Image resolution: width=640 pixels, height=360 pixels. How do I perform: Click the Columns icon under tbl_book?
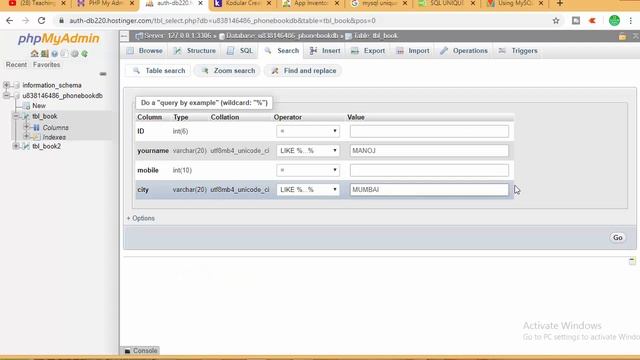pos(36,127)
